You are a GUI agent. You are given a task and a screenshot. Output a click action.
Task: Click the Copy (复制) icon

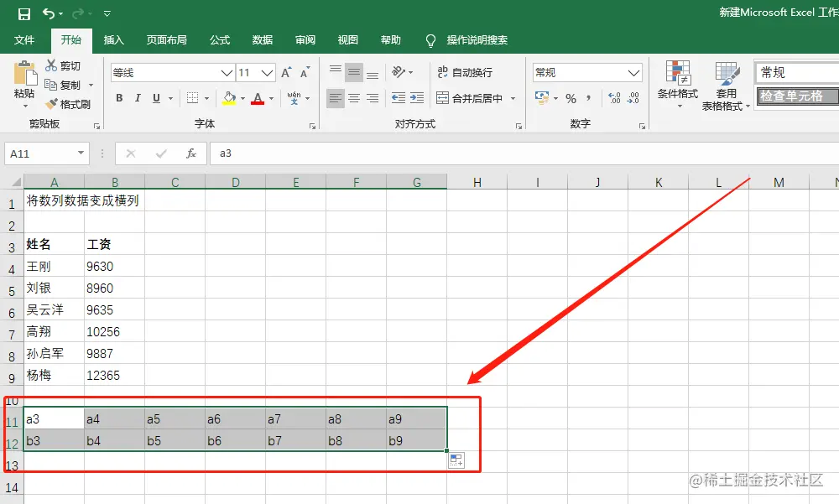coord(51,85)
